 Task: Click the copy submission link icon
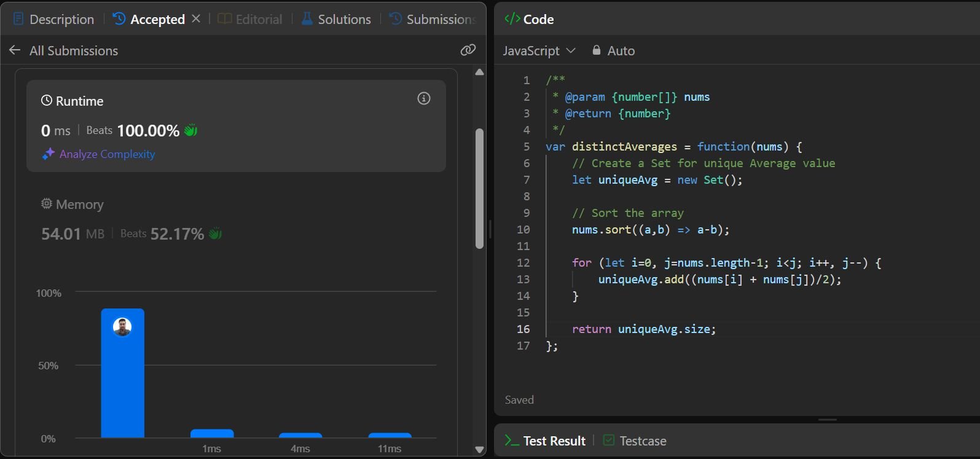click(x=468, y=50)
